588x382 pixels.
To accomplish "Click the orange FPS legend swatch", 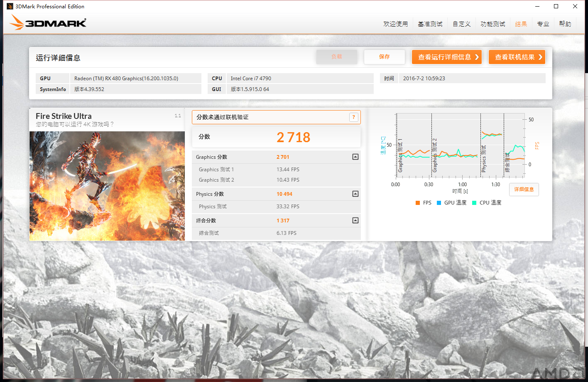I will (418, 203).
